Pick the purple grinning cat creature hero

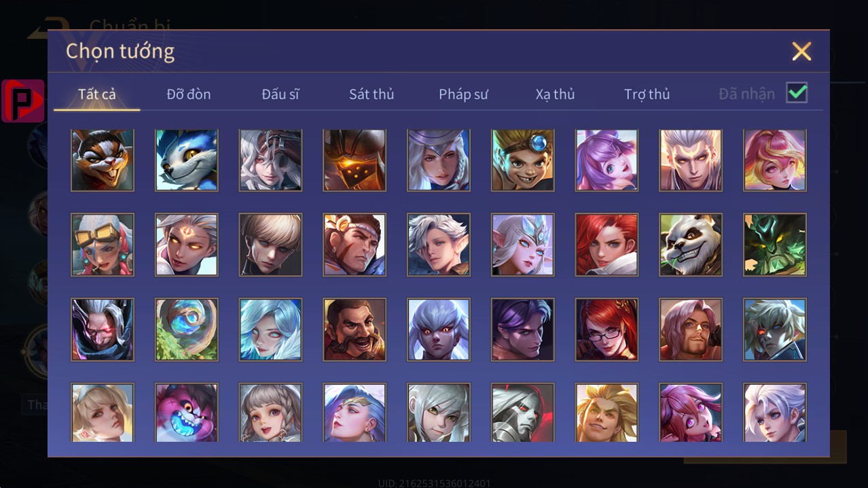187,413
